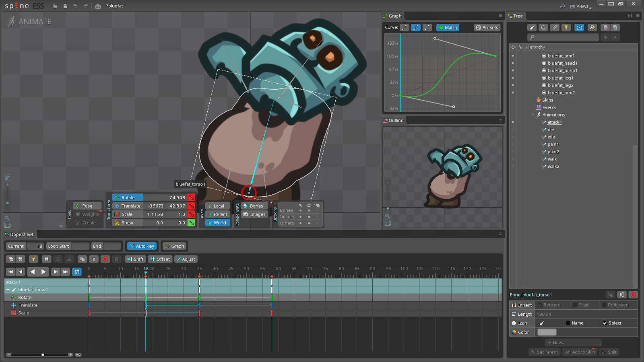Collapse the bluefat_torso1 track in the Dopesheet
Screen dimensions: 644x362
8,289
